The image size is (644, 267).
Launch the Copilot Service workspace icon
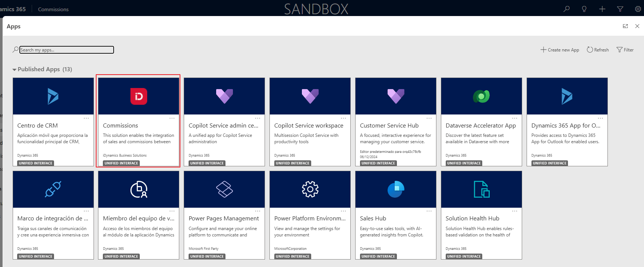point(310,96)
